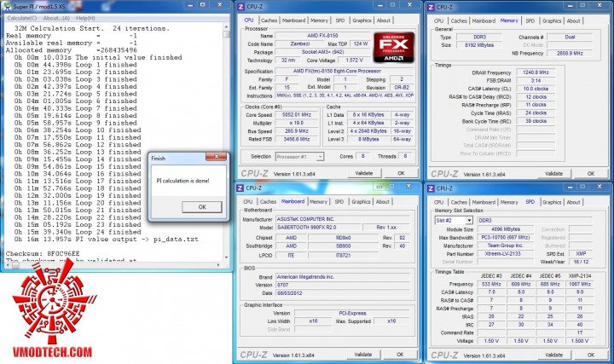
Task: Switch to Graphics tab in the CPU window
Action: coord(362,20)
